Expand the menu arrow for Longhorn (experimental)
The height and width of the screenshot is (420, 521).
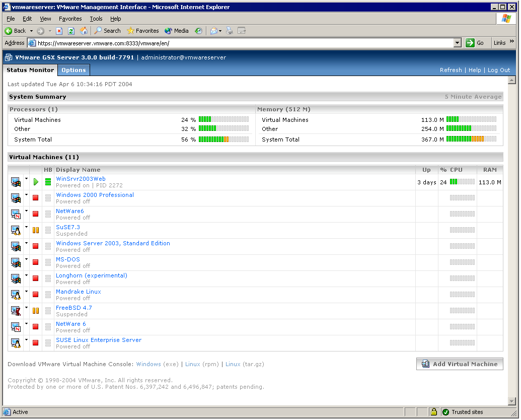[x=26, y=275]
